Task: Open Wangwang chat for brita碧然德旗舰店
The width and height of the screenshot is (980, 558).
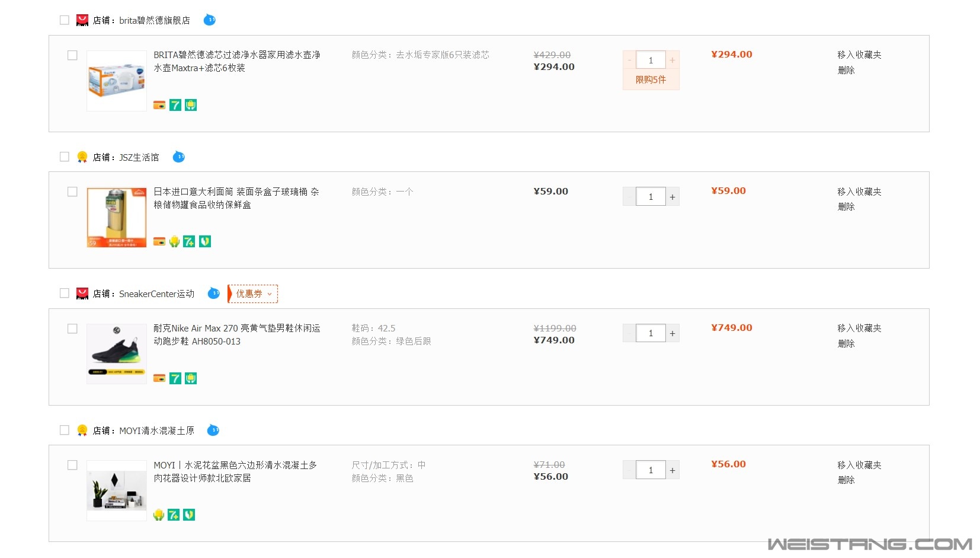Action: [x=209, y=20]
